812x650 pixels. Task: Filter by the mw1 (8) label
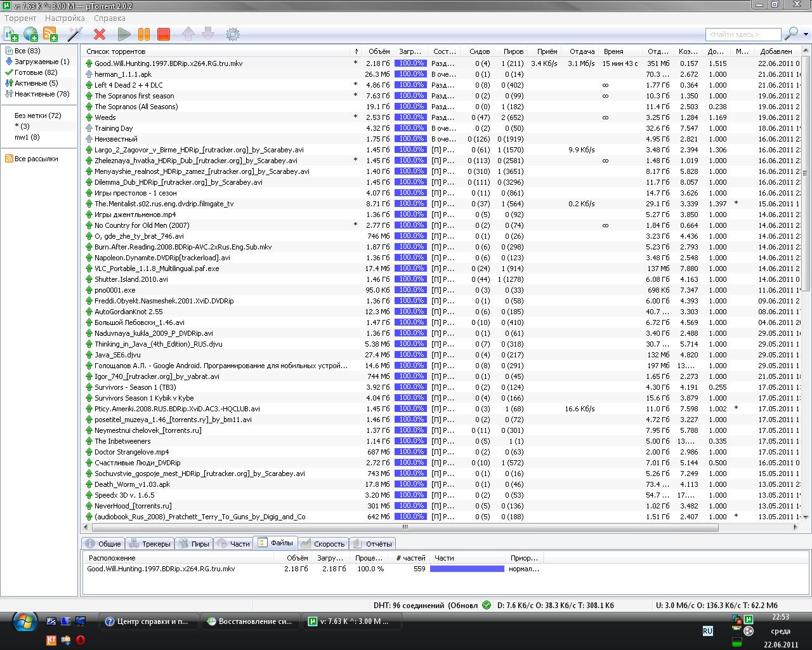pyautogui.click(x=27, y=137)
